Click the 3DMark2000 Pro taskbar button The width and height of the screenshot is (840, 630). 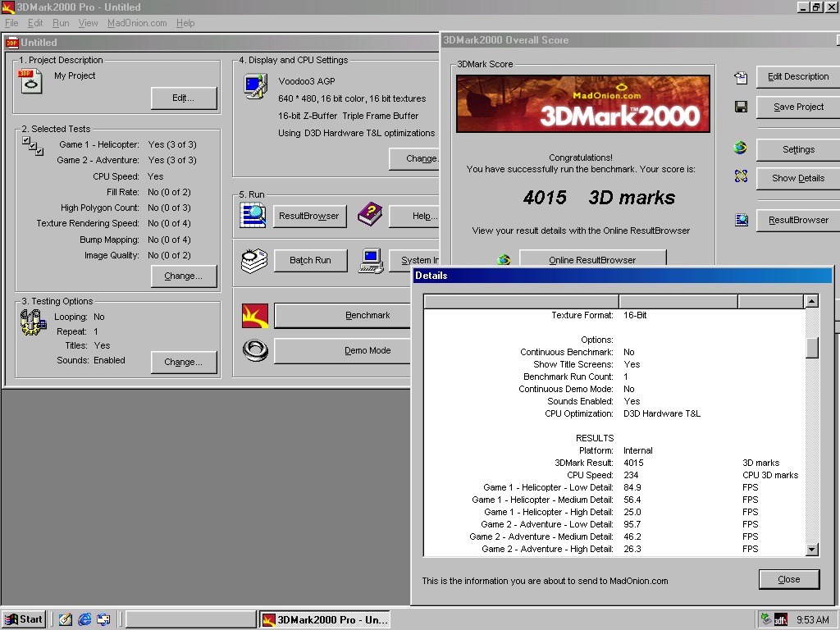click(x=325, y=620)
